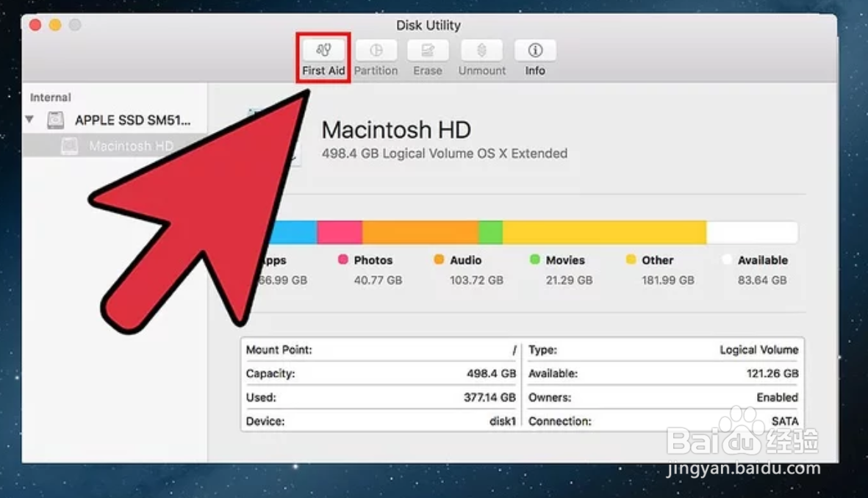This screenshot has width=868, height=498.
Task: Click the Available legend dot
Action: pos(727,259)
